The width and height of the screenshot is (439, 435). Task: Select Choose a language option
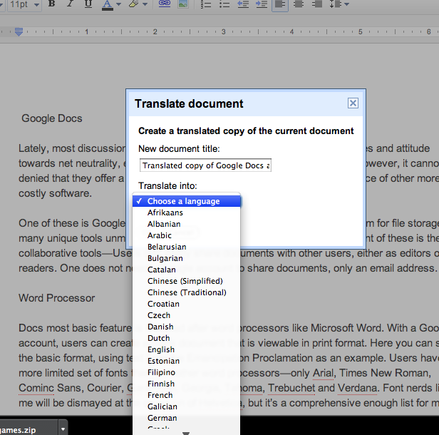187,201
